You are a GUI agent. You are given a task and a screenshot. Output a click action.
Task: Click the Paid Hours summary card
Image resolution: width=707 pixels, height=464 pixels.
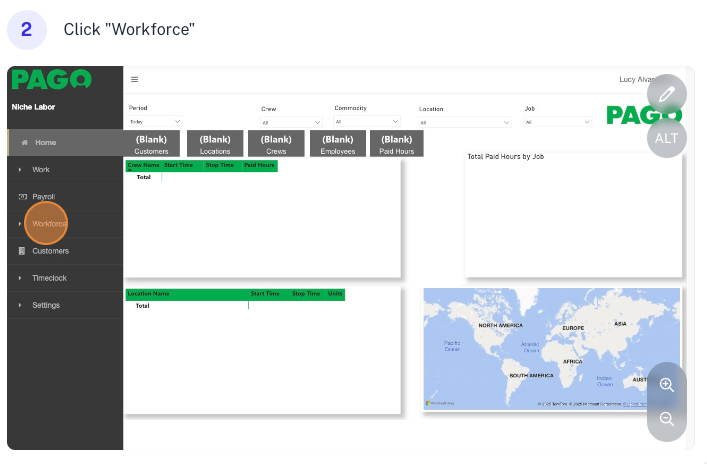click(x=396, y=144)
